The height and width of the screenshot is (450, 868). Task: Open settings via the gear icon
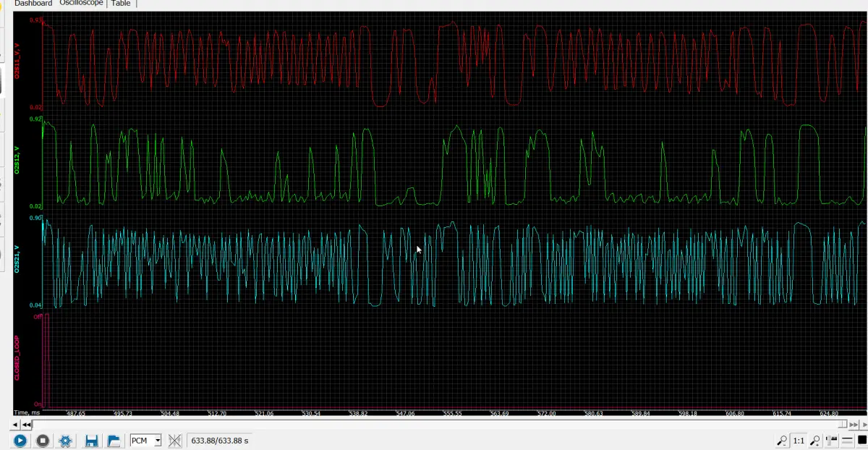tap(66, 441)
